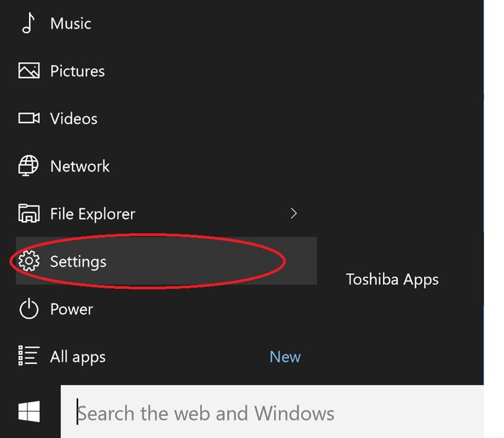
Task: Show the All apps text label
Action: [78, 357]
